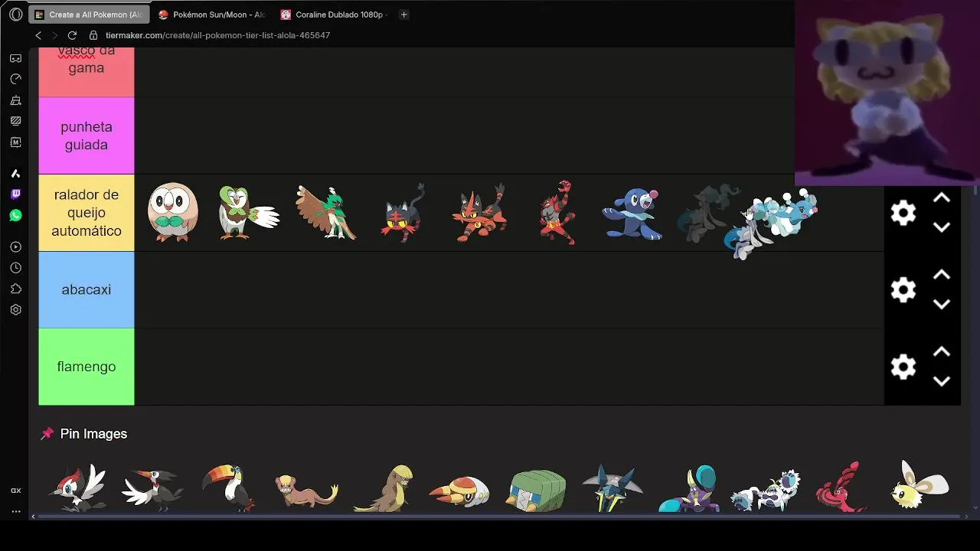Open settings gear for abacaxi row
The width and height of the screenshot is (980, 551).
tap(903, 290)
